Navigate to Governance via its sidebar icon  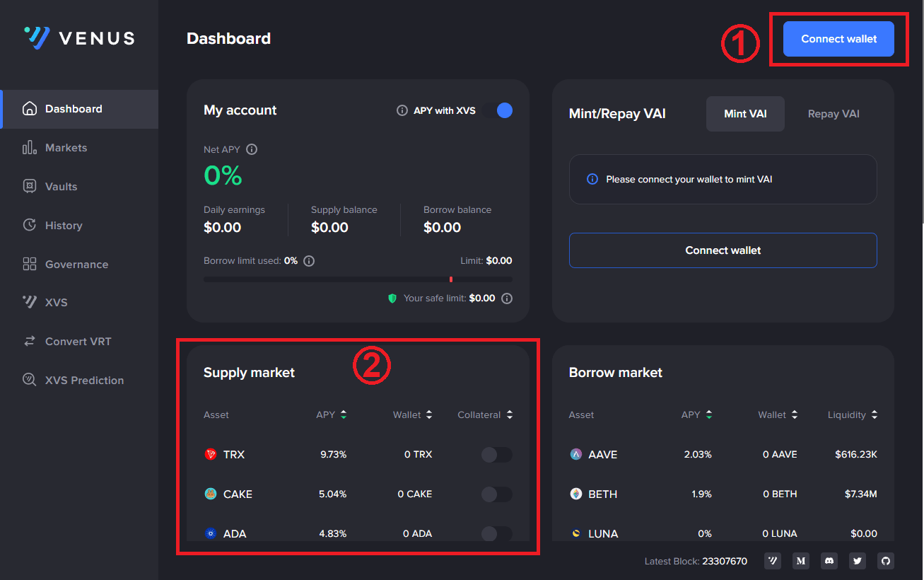[29, 264]
